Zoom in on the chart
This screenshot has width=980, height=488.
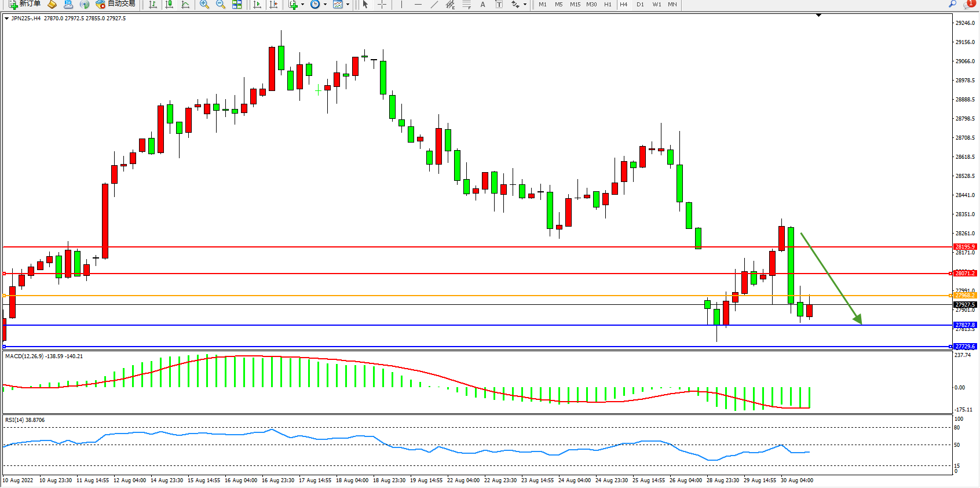pyautogui.click(x=204, y=5)
